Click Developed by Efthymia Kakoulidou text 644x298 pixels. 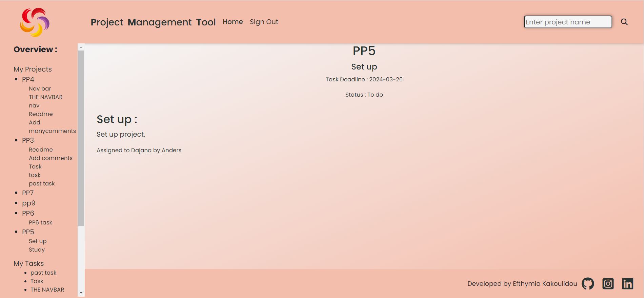click(522, 283)
